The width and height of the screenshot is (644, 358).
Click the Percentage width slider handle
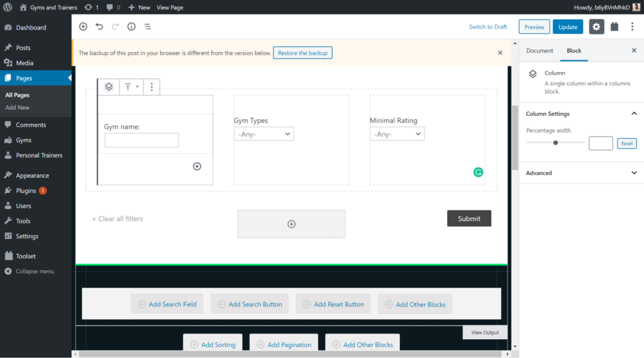(555, 143)
